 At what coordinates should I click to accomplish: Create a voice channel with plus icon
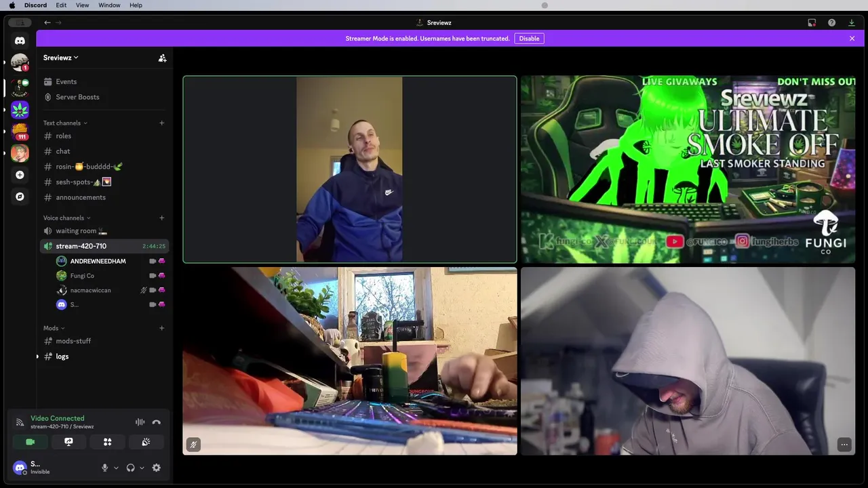pos(161,218)
